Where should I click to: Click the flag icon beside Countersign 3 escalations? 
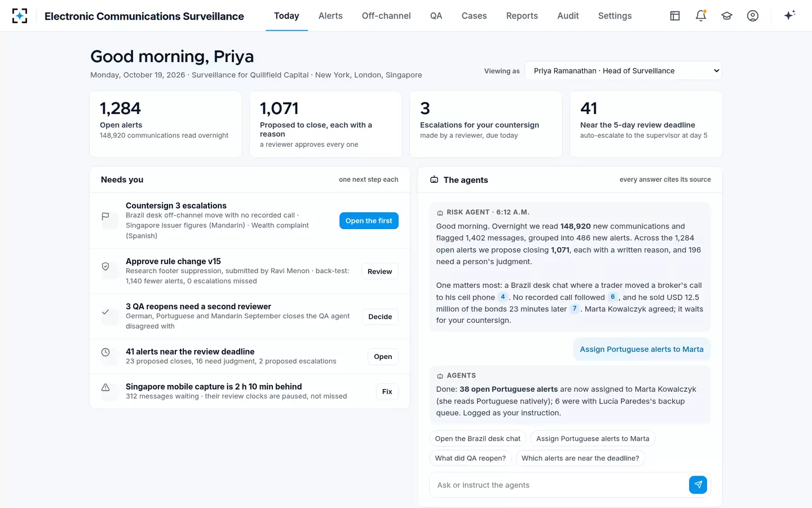(x=105, y=216)
